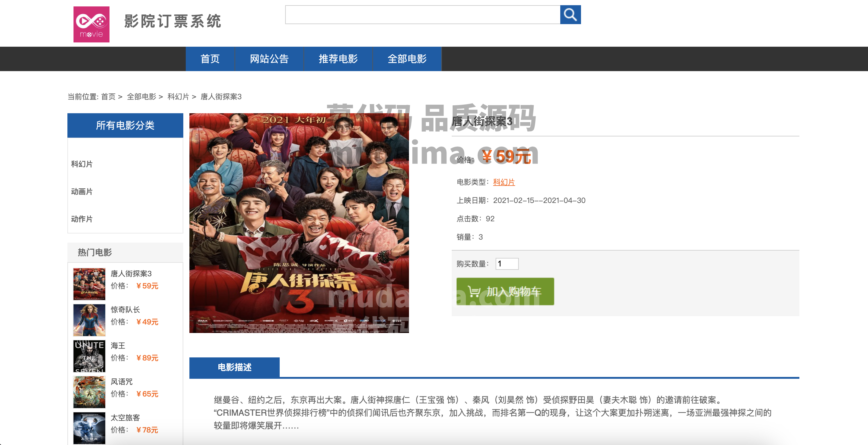Viewport: 868px width, 445px height.
Task: Focus the top search input field
Action: click(x=422, y=15)
